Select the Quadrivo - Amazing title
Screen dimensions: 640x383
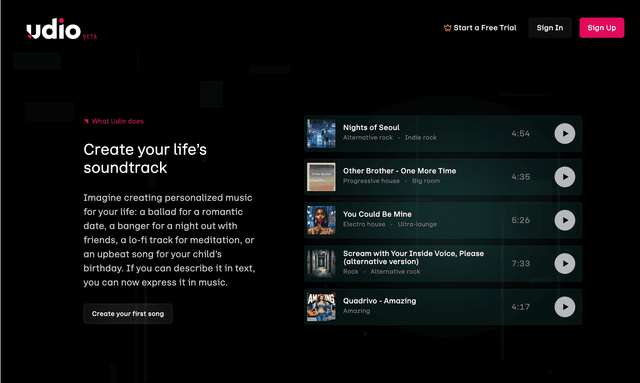coord(380,301)
